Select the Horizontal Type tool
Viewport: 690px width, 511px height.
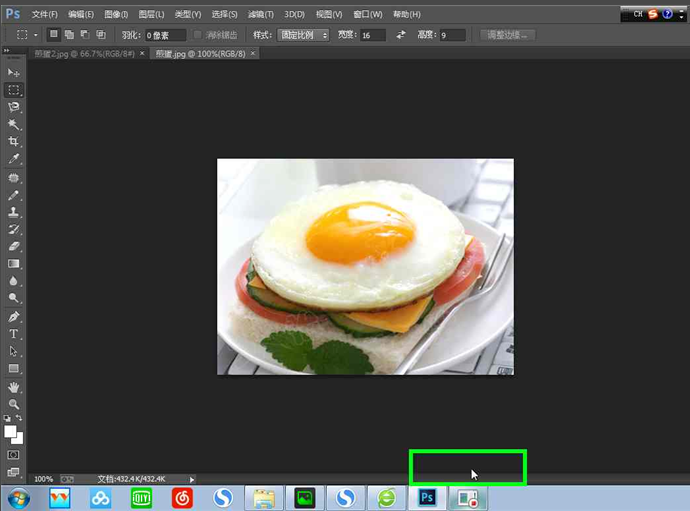click(x=14, y=334)
